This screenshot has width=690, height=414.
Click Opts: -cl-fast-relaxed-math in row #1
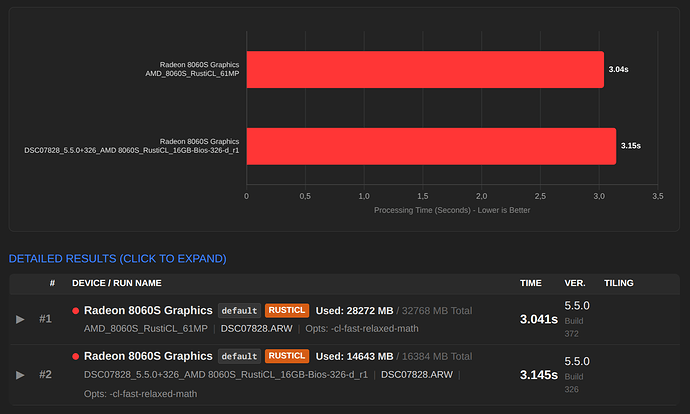tap(362, 329)
